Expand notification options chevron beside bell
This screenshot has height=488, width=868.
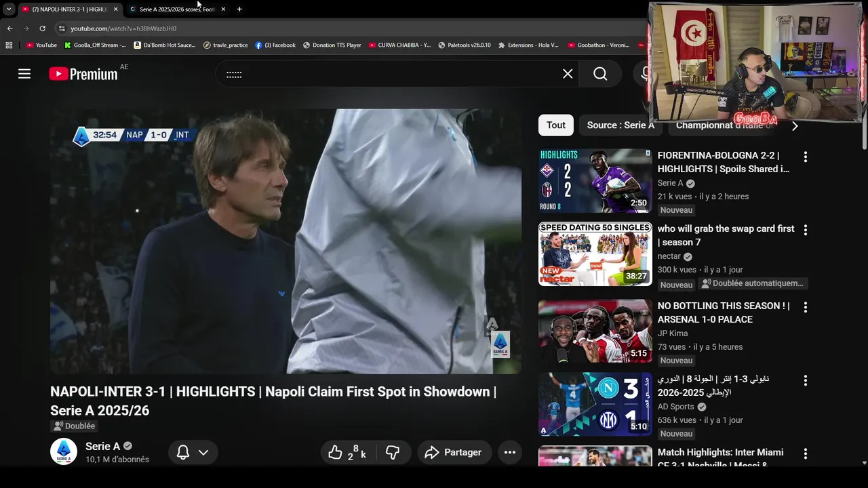[x=203, y=452]
